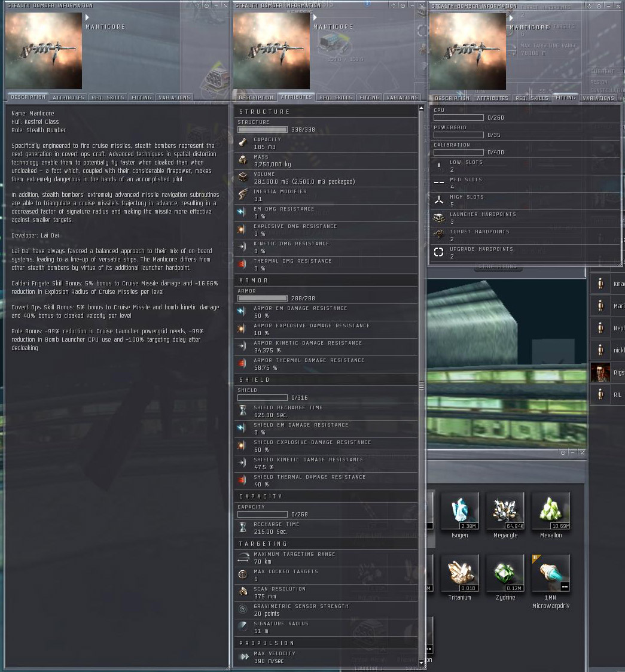This screenshot has width=625, height=672.
Task: Click the Max Velocity propulsion icon
Action: coord(243,656)
